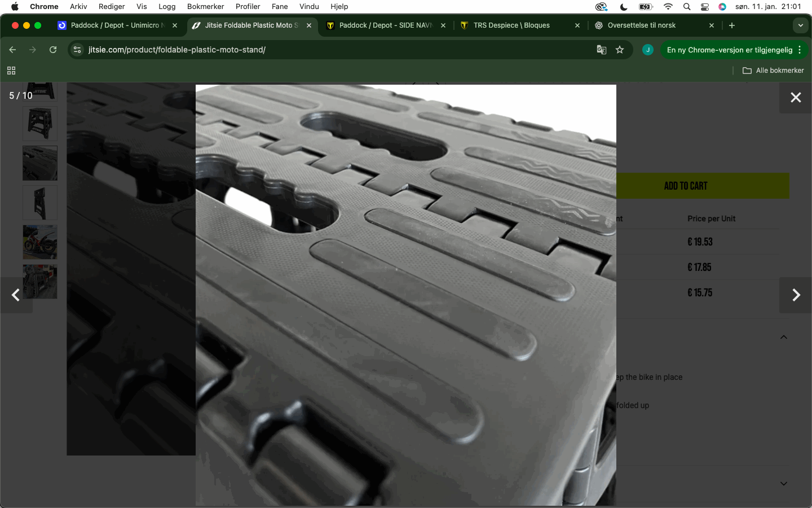Open the Chrome apps grid icon

pos(11,71)
